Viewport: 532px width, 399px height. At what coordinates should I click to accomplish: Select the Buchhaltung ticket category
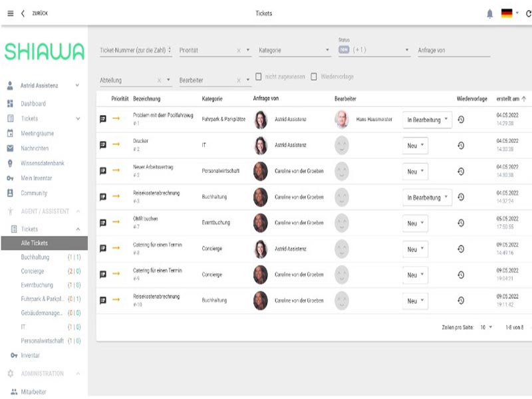pyautogui.click(x=35, y=257)
